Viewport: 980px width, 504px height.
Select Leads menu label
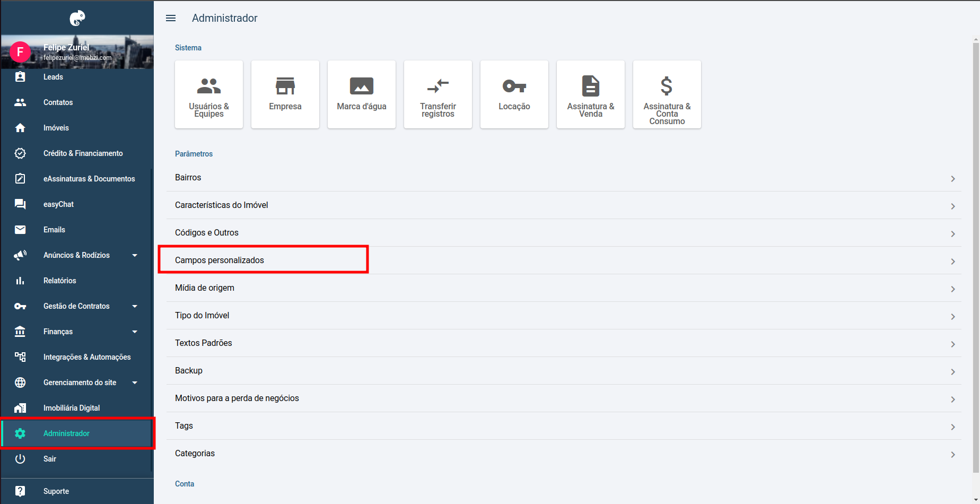pos(53,77)
